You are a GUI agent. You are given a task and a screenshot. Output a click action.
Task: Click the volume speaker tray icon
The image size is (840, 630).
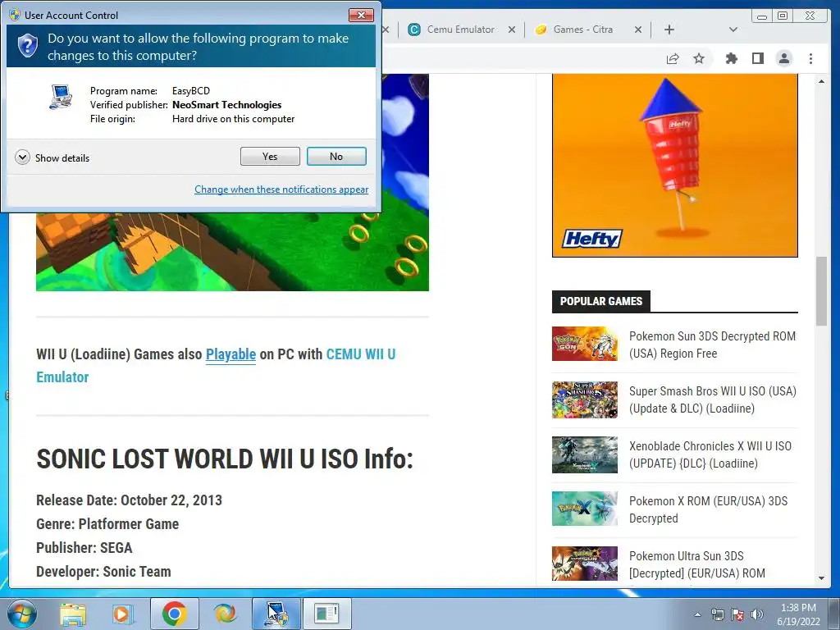[756, 614]
